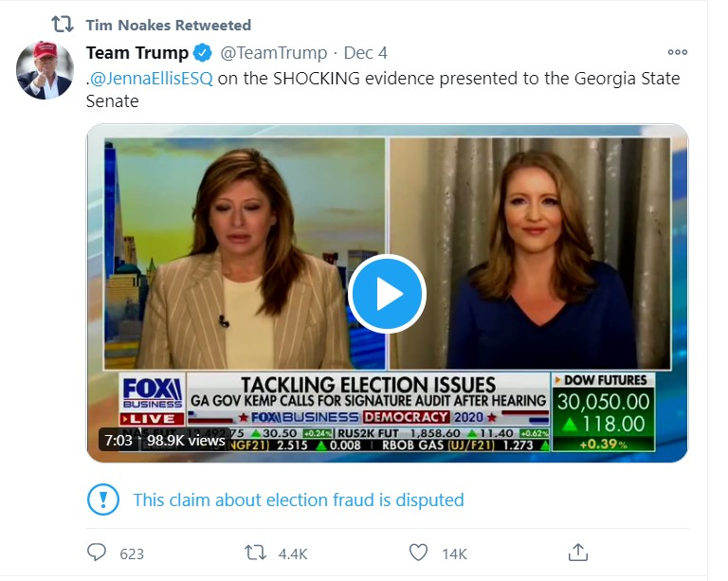Open "This claim about election fraud is disputed"
The image size is (728, 581).
pyautogui.click(x=299, y=499)
